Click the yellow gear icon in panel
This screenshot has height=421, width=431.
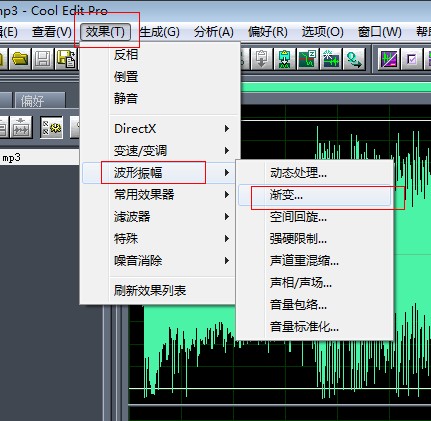click(x=52, y=127)
